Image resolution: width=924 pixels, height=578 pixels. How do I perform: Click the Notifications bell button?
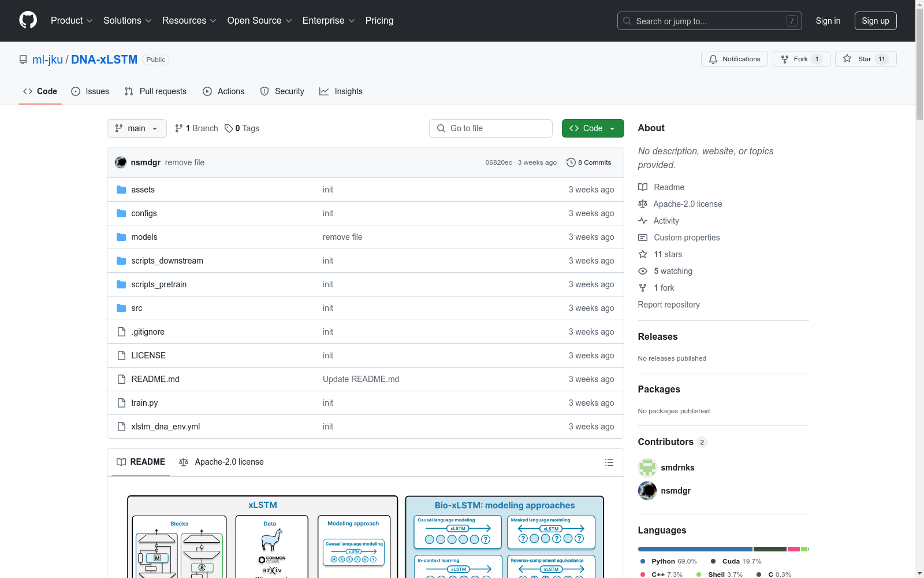[x=735, y=59]
